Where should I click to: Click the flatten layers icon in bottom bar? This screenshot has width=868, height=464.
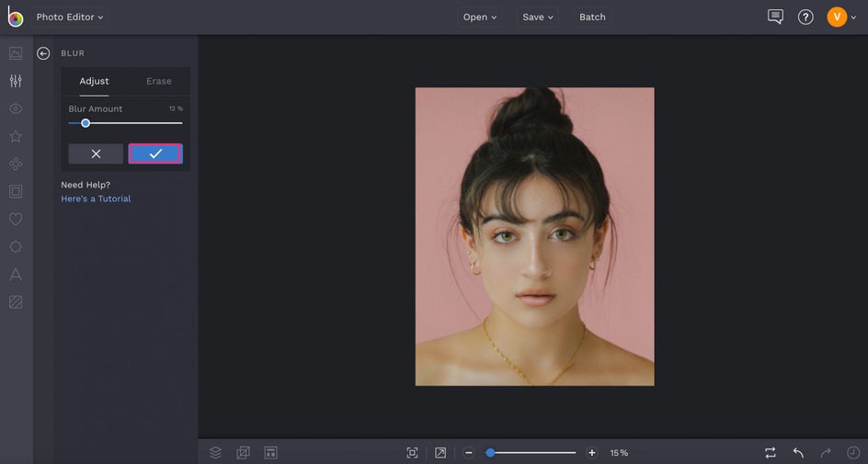(243, 452)
